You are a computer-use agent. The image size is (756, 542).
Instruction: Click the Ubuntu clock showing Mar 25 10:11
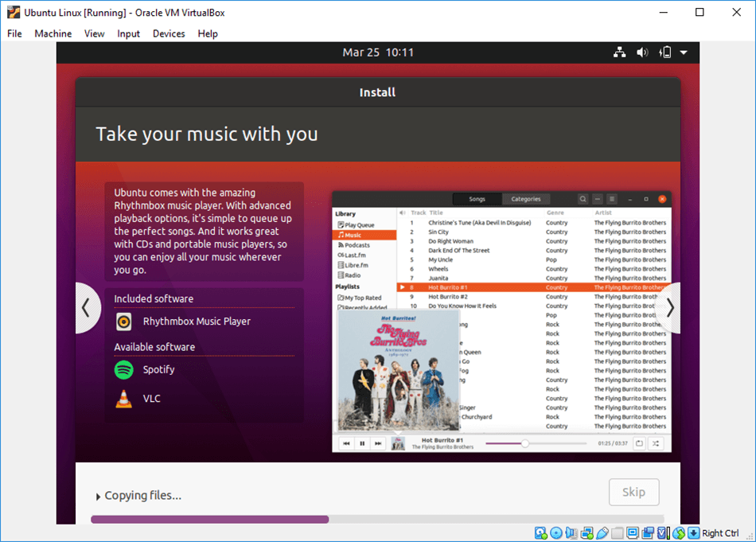point(378,53)
